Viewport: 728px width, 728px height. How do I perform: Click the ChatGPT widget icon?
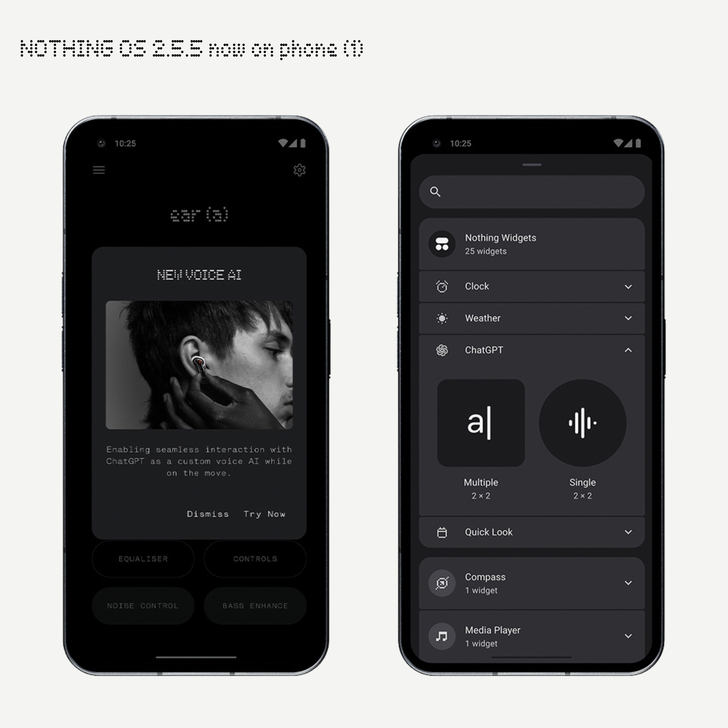[440, 349]
